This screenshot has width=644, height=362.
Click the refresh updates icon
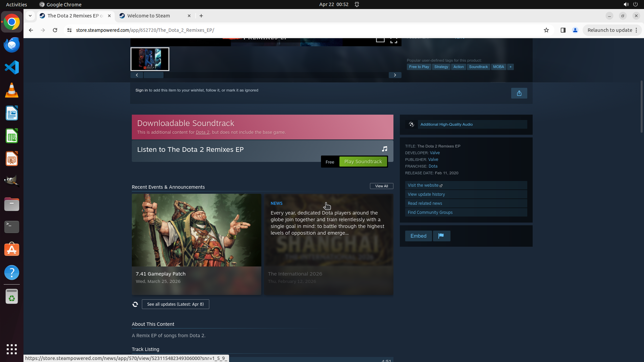coord(135,304)
